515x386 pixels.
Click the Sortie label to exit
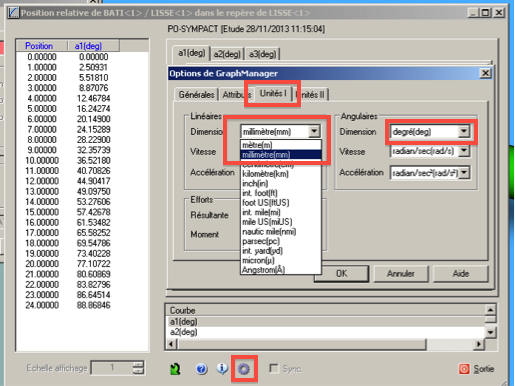point(484,369)
